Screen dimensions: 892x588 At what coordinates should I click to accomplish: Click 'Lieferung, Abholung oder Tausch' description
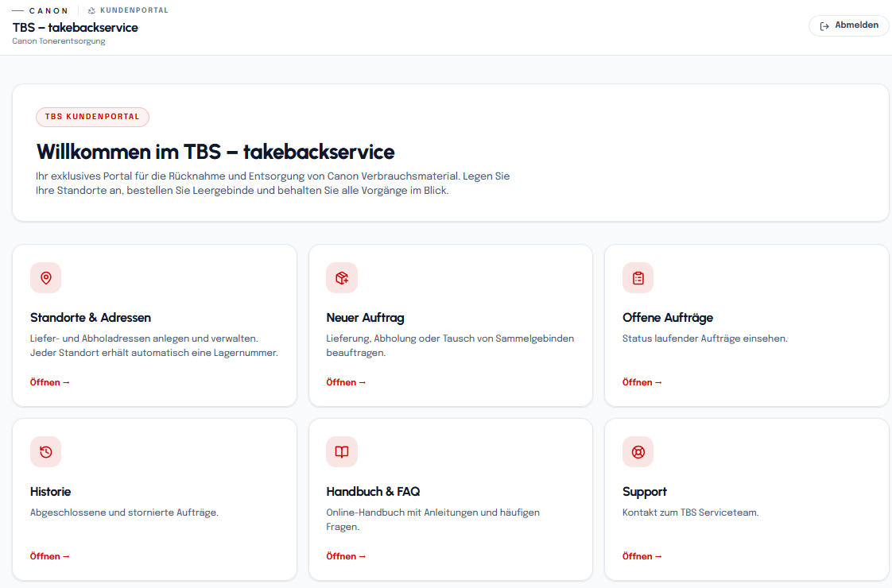coord(450,346)
